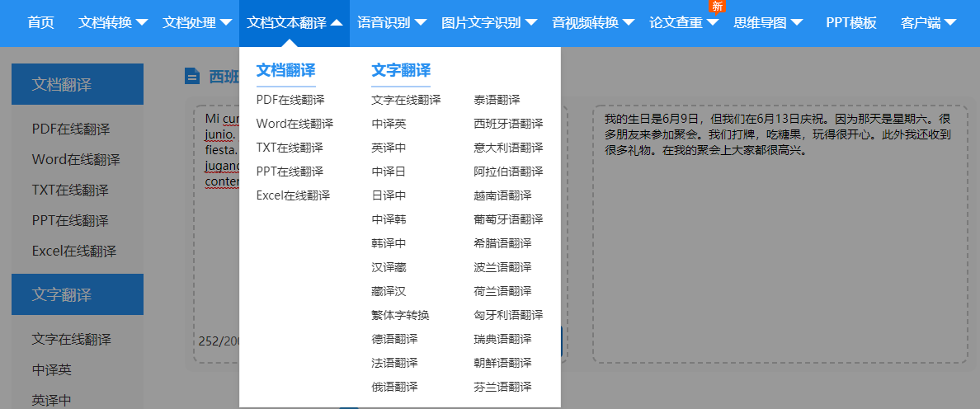
Task: Expand the 文档转换 dropdown menu
Action: coord(113,23)
